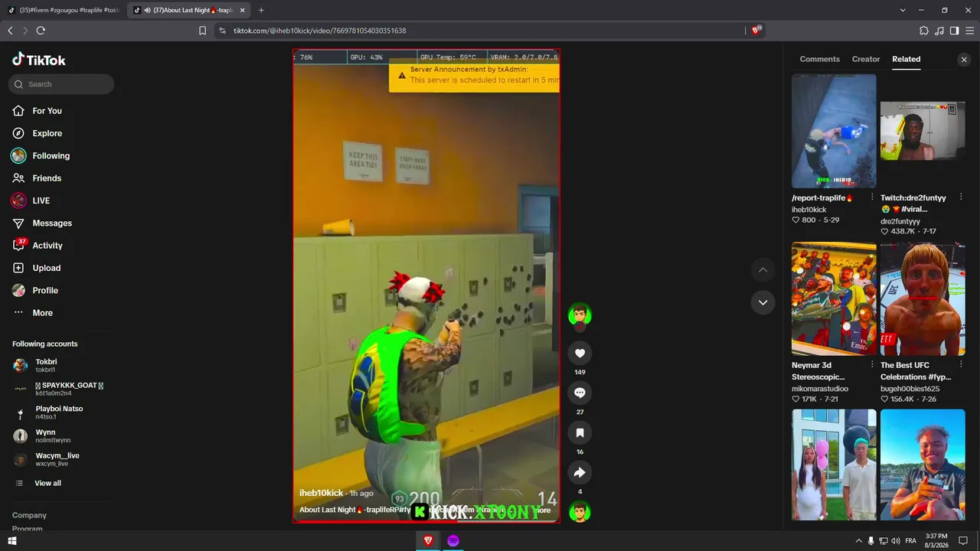
Task: Open the browser hamburger menu
Action: (970, 31)
